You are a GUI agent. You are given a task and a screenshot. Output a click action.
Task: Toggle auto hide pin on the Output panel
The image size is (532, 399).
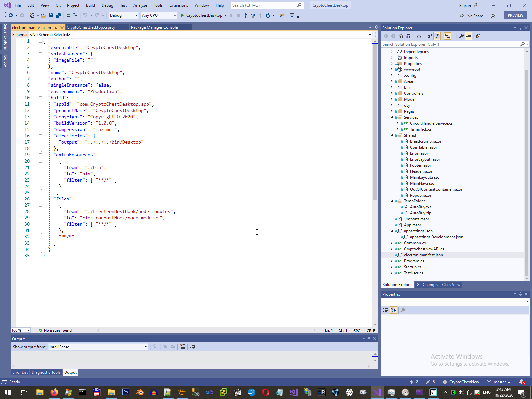tap(369, 339)
